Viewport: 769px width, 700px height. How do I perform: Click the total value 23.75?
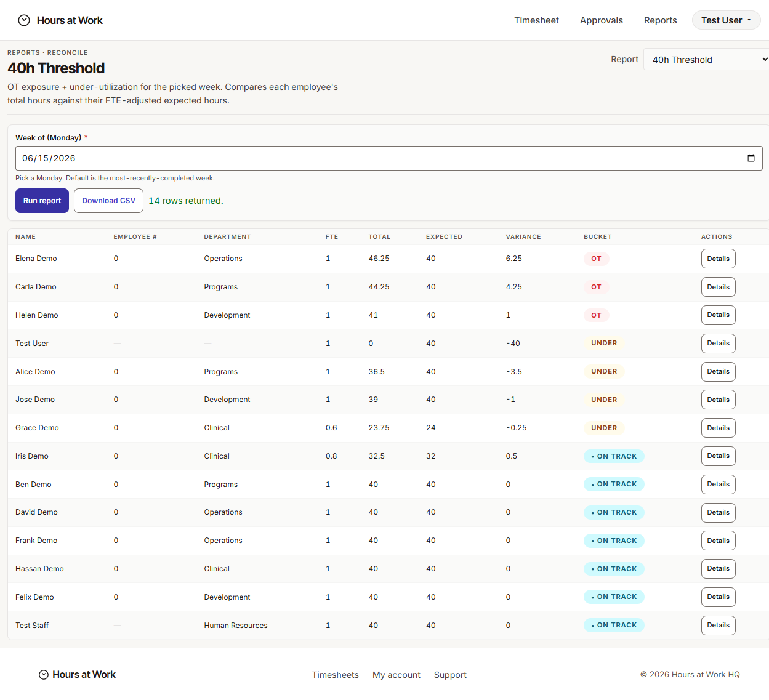click(x=379, y=428)
